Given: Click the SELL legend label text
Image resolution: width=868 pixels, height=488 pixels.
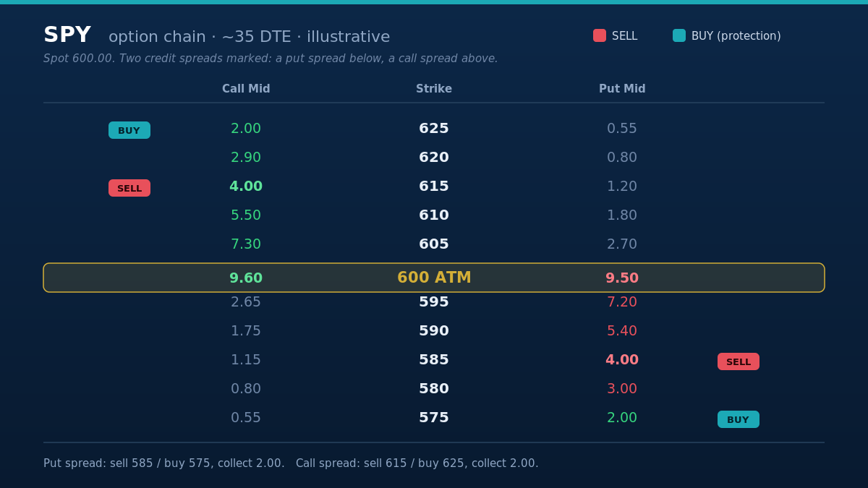Looking at the screenshot, I should [x=625, y=36].
